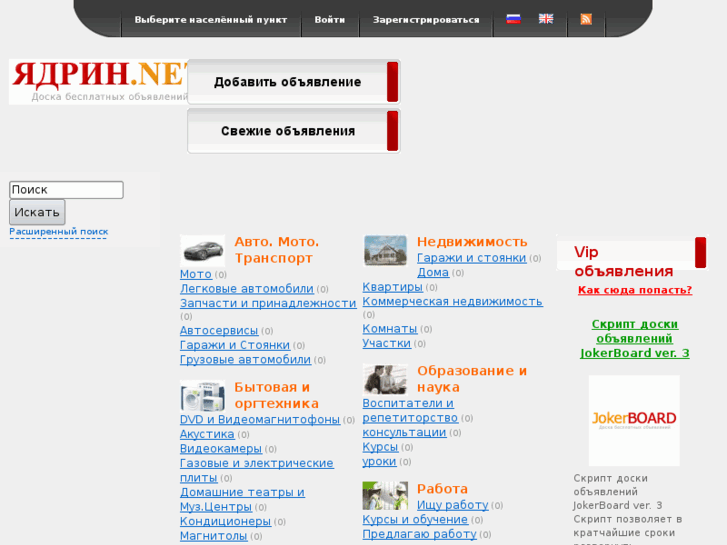Open the Недвижимость category heading

point(472,242)
